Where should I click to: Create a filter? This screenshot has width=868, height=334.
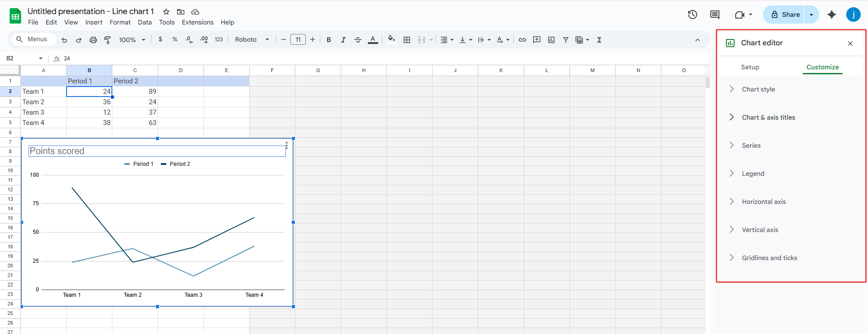[x=566, y=40]
